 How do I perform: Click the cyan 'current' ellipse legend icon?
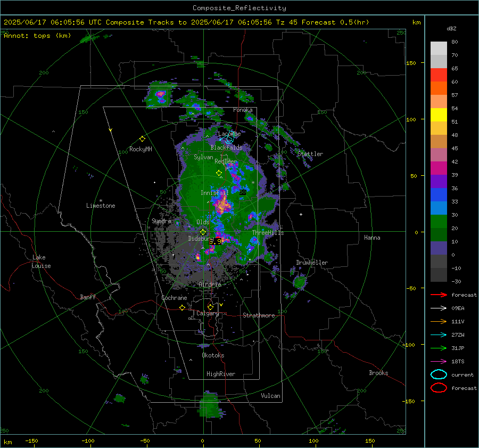pos(439,374)
